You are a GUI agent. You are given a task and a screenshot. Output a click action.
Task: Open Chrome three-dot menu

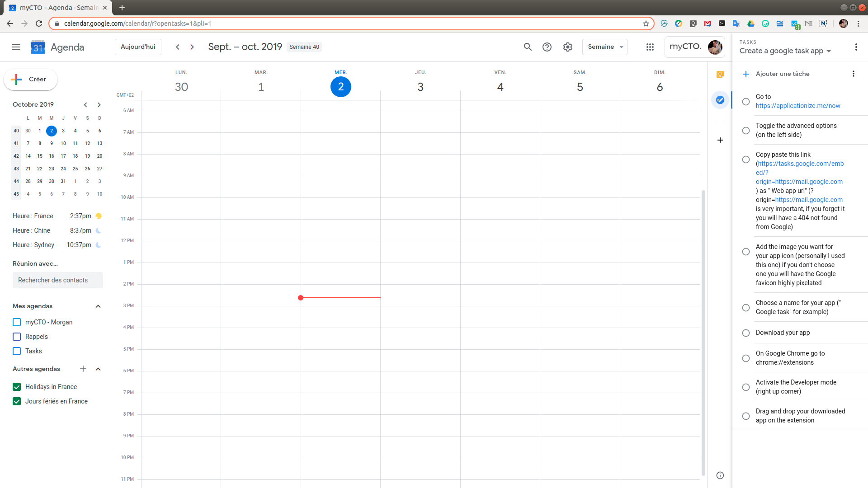pyautogui.click(x=858, y=23)
